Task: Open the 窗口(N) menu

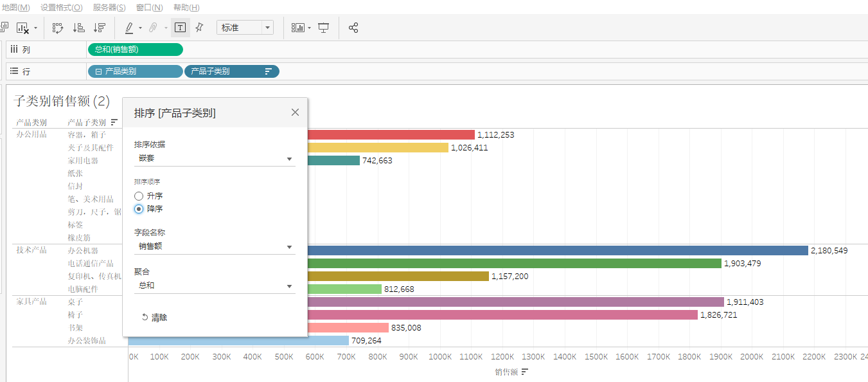Action: pyautogui.click(x=149, y=7)
